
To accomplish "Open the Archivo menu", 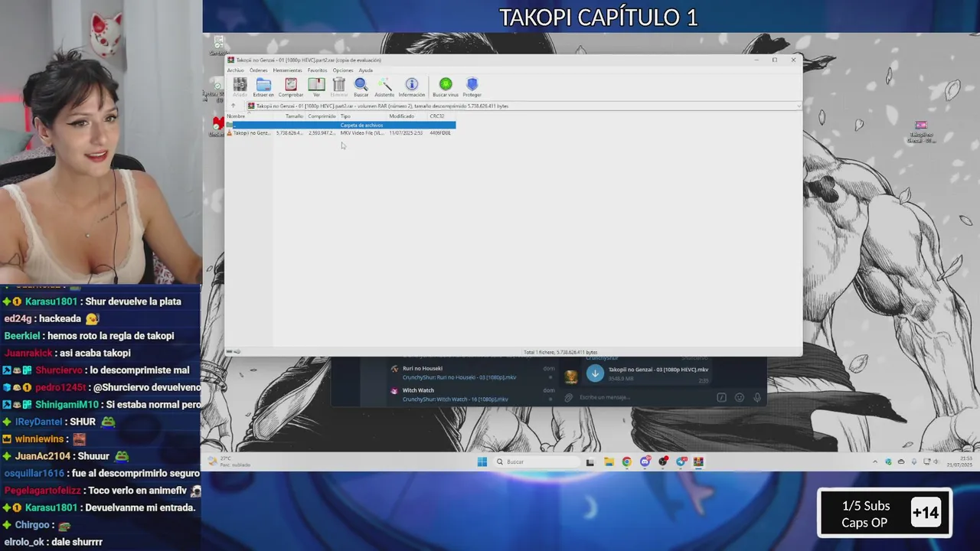I will click(x=235, y=70).
